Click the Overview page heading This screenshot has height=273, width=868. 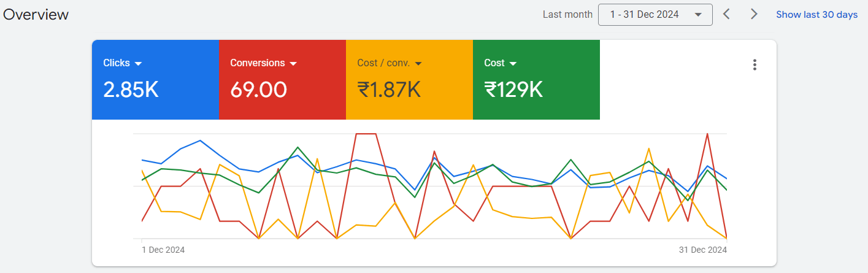pos(36,15)
